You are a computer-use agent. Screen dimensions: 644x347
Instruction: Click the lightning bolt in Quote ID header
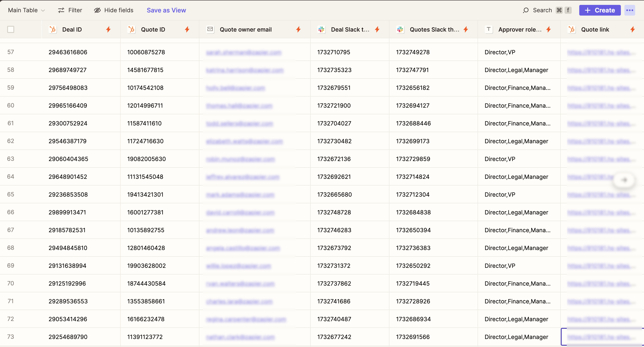click(x=187, y=30)
